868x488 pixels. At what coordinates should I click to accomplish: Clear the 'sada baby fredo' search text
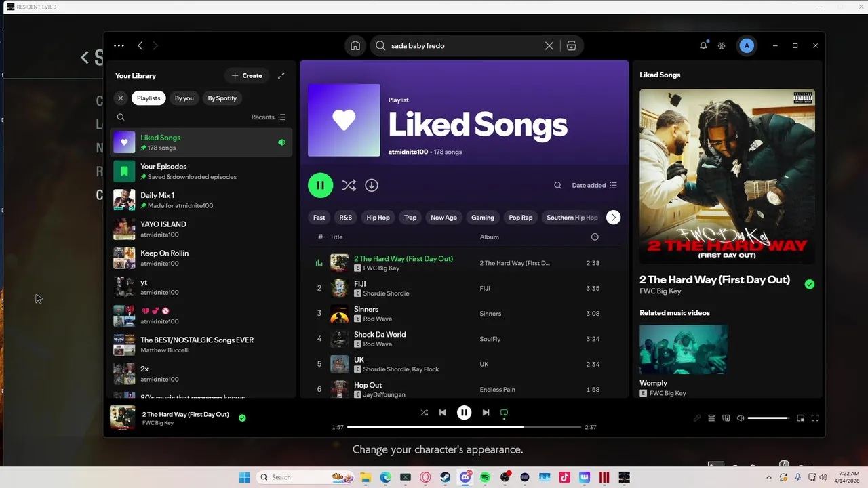coord(549,45)
